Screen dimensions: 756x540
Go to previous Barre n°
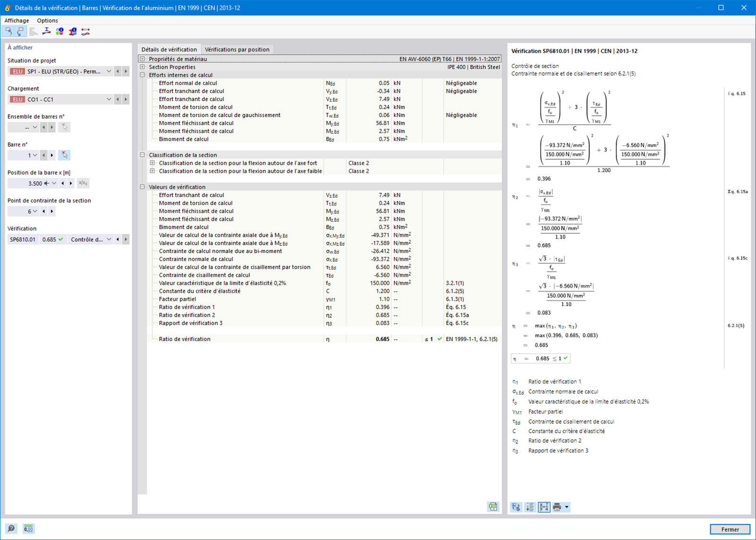pyautogui.click(x=43, y=155)
